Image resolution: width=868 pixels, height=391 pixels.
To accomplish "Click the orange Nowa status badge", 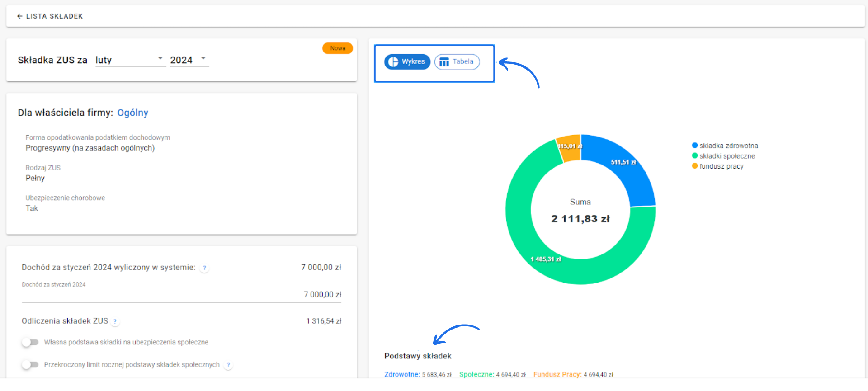I will pyautogui.click(x=337, y=48).
